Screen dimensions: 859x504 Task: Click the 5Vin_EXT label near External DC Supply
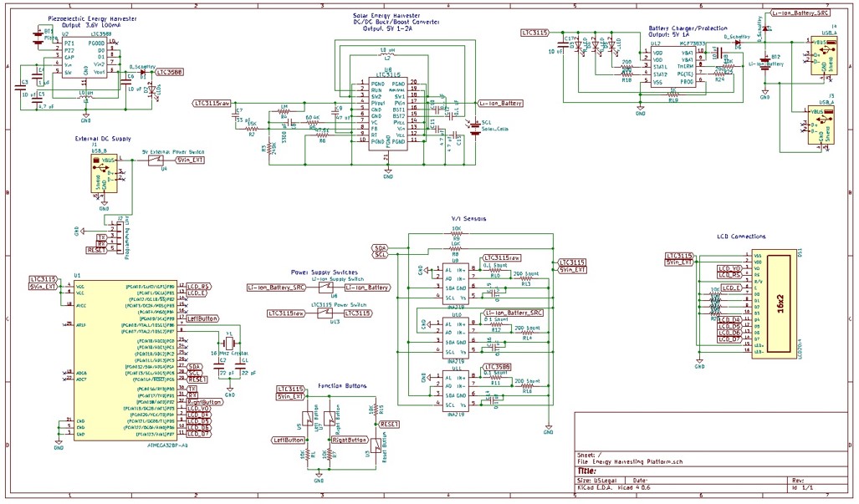coord(189,160)
